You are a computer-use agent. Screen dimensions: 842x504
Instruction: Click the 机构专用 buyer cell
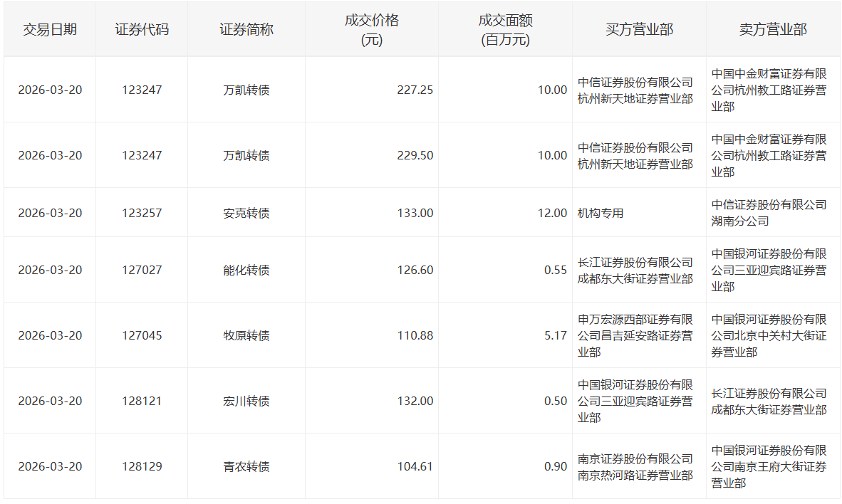(x=601, y=213)
